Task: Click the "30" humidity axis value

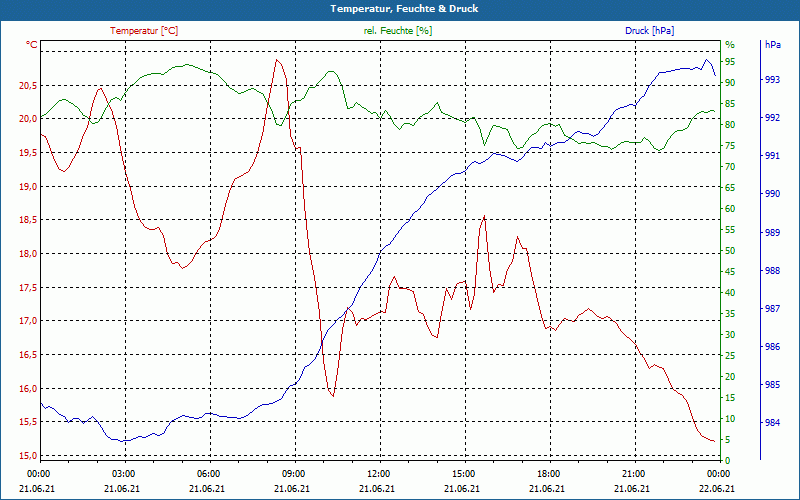Action: [730, 335]
